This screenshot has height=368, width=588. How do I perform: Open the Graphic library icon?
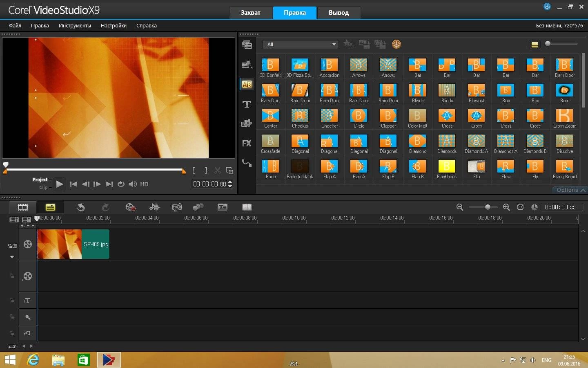[x=247, y=123]
